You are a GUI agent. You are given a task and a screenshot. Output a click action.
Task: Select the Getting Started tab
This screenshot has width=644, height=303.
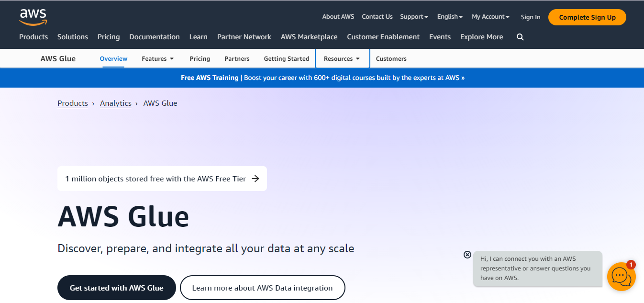[287, 58]
